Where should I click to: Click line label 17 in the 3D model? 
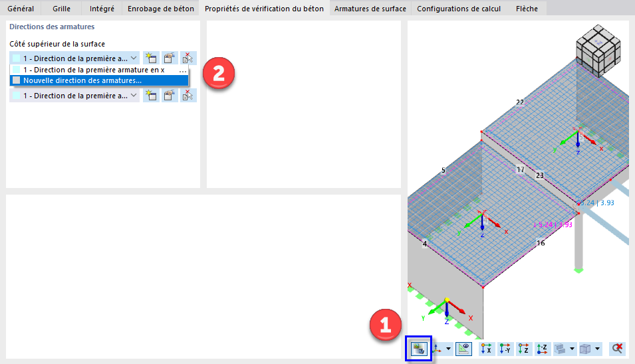(521, 170)
